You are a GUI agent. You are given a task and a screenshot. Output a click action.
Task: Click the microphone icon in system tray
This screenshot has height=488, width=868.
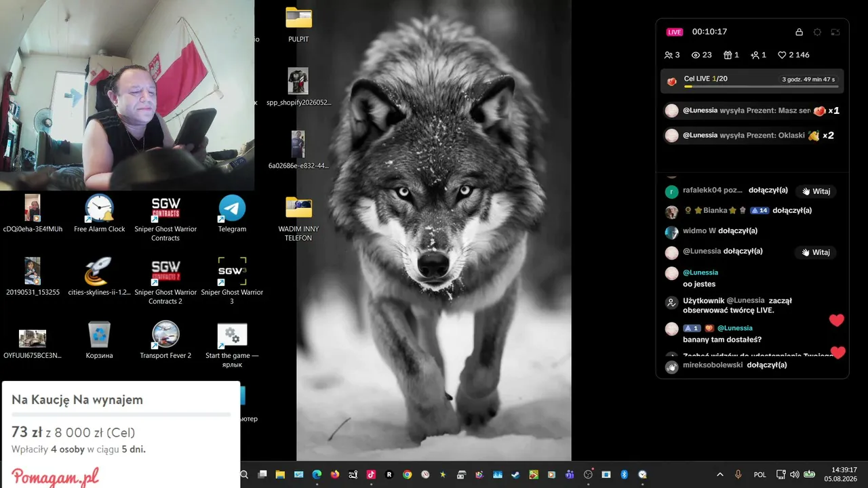738,474
